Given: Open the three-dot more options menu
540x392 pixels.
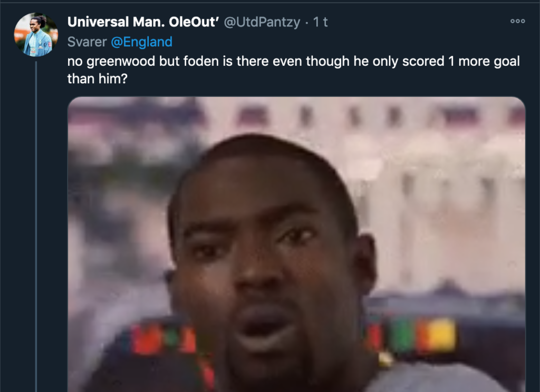Looking at the screenshot, I should point(518,21).
